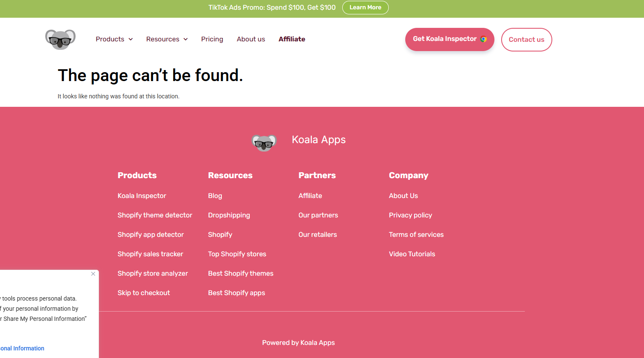Screen dimensions: 644x358
Task: Click Learn More in promo banner
Action: 365,8
